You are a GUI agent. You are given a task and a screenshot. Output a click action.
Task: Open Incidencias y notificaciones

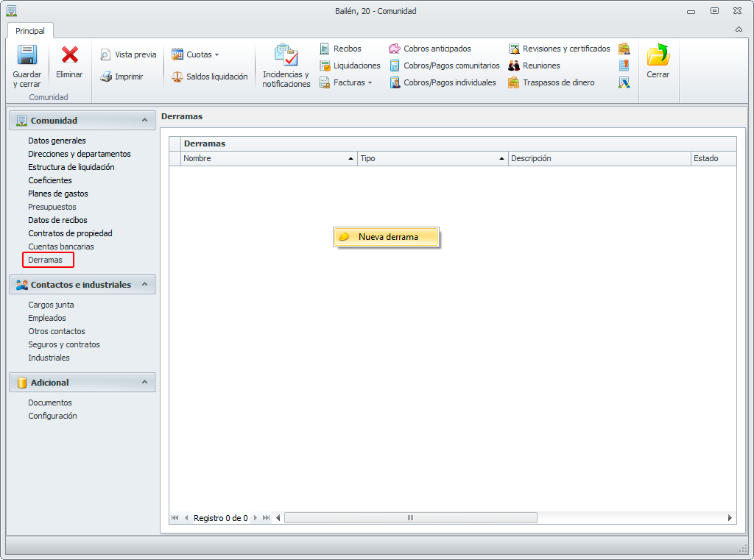pos(286,65)
